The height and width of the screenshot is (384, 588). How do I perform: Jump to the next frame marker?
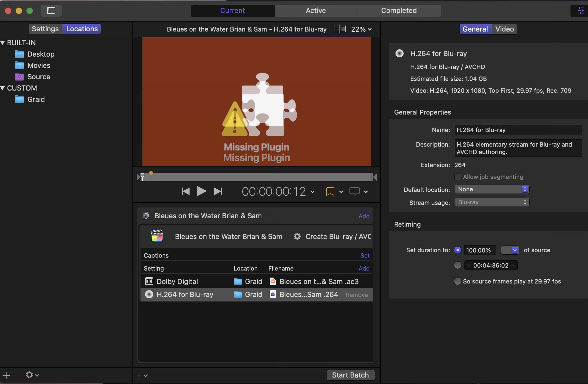click(x=218, y=192)
